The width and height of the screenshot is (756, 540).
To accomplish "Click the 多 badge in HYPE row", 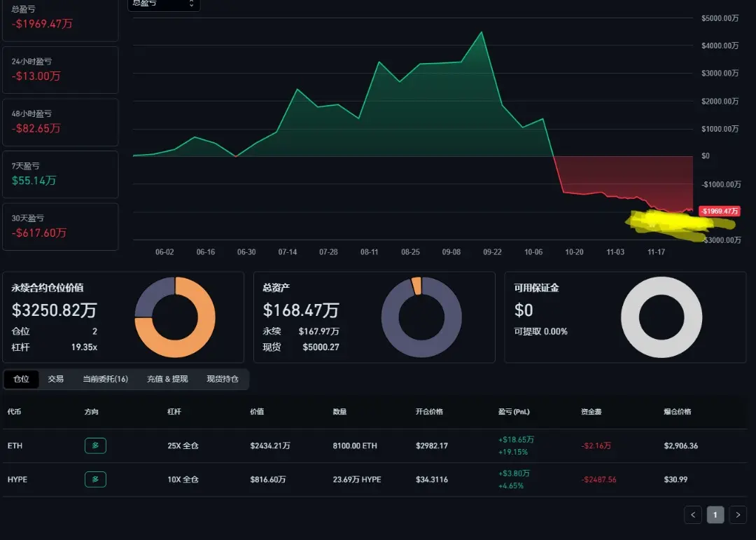I will 95,479.
